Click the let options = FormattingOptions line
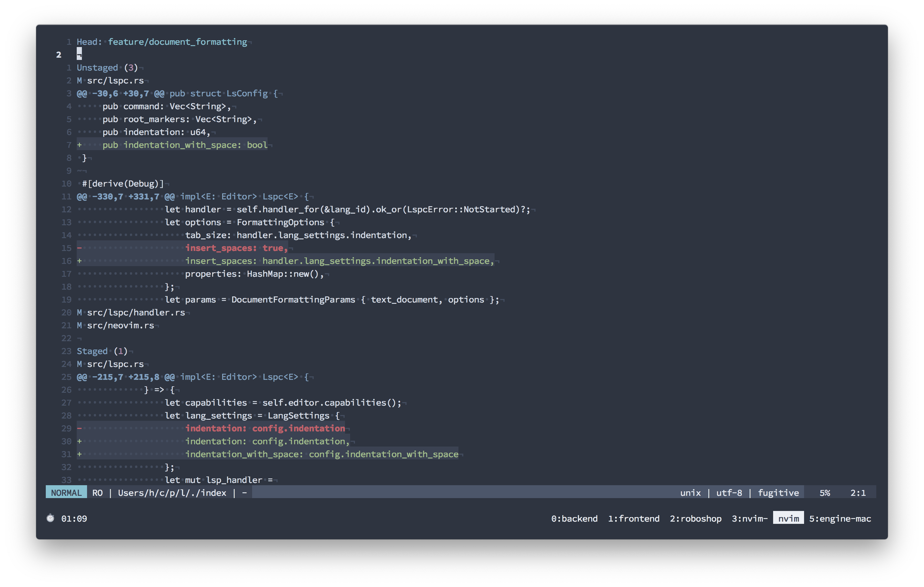Viewport: 924px width, 587px height. pos(250,222)
